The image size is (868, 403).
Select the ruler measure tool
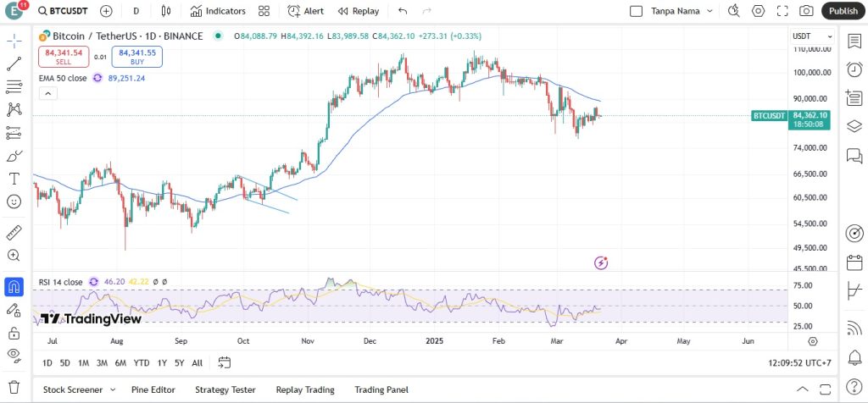[14, 233]
